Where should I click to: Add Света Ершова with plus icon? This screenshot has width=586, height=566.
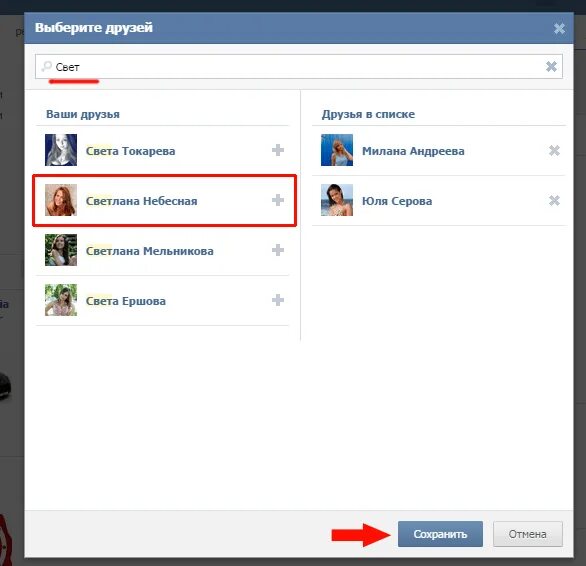point(278,300)
